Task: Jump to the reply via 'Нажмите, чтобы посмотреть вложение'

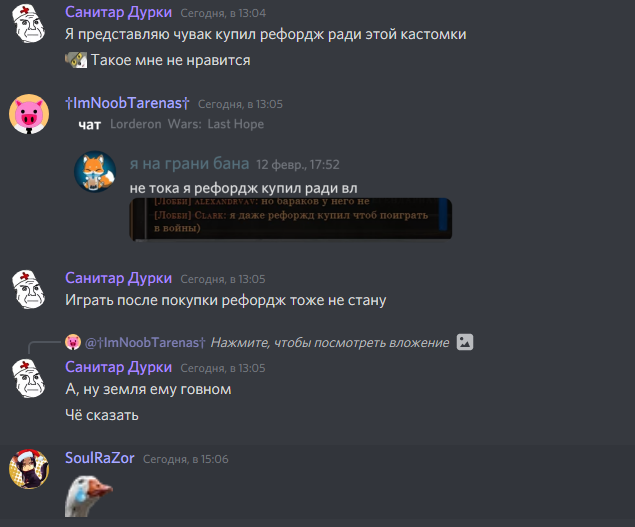Action: 330,343
